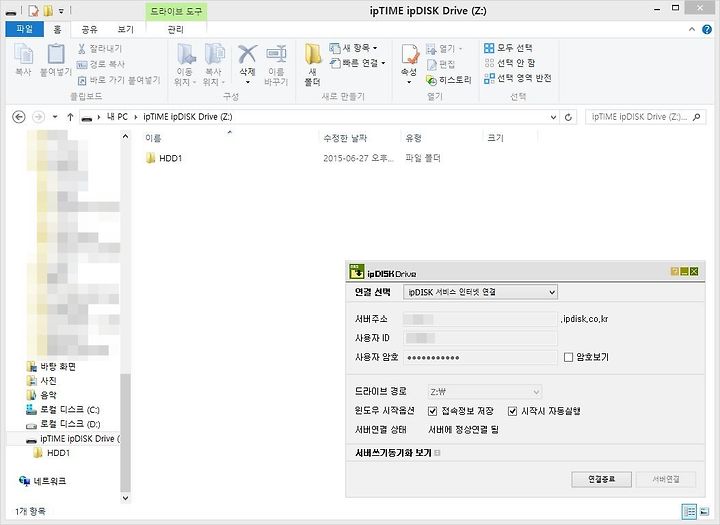Viewport: 720px width, 525px height.
Task: Open recent locations dropdown arrow
Action: coord(55,117)
